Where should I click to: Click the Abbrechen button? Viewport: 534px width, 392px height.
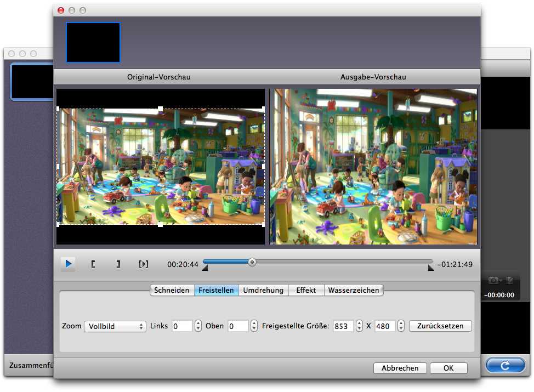click(400, 368)
